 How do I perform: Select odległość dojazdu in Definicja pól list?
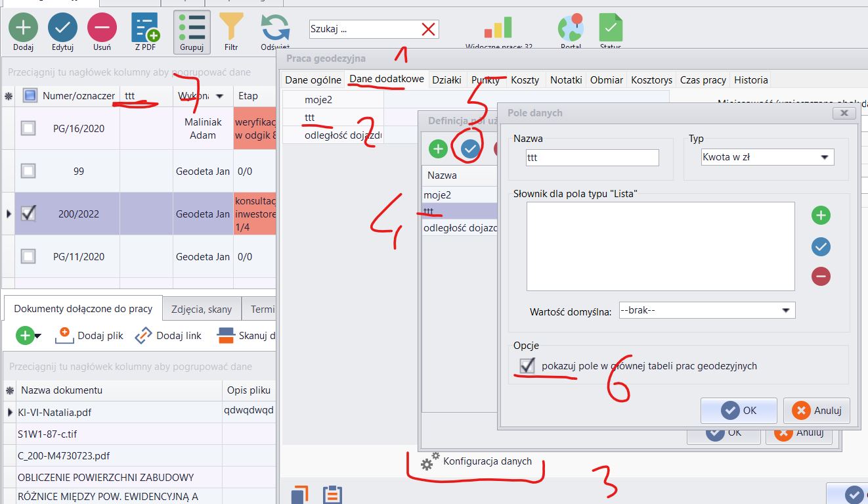pos(458,228)
